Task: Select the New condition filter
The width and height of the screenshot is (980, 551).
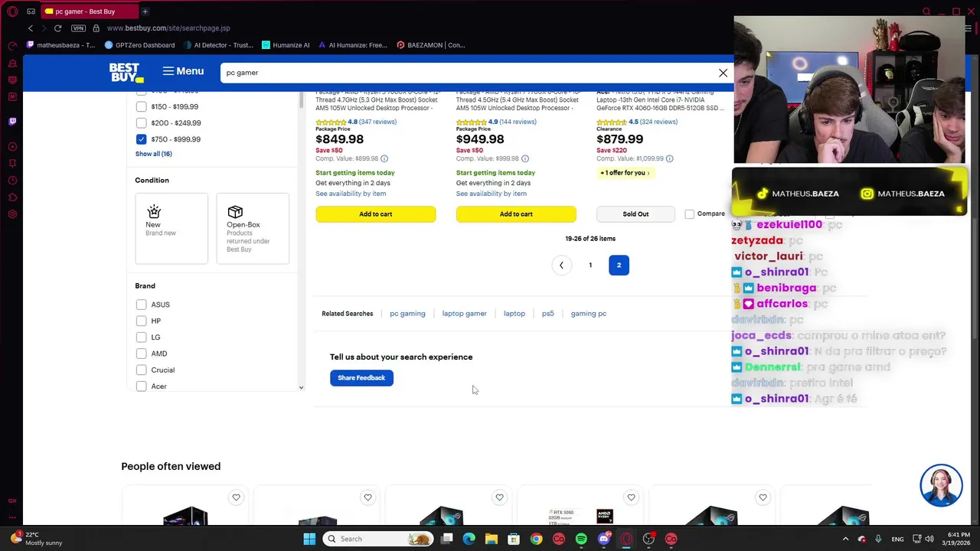Action: click(171, 228)
